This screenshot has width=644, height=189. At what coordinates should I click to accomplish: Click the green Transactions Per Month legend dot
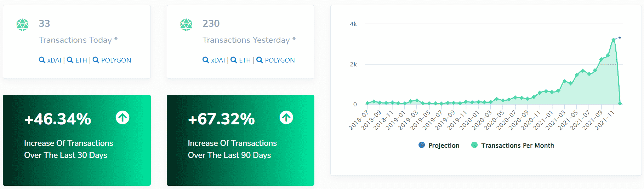[474, 145]
